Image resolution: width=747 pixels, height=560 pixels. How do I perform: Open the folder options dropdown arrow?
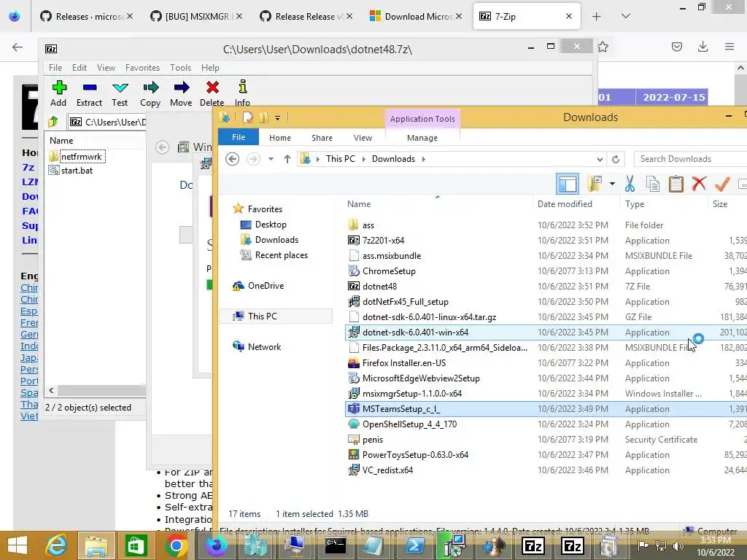click(612, 184)
